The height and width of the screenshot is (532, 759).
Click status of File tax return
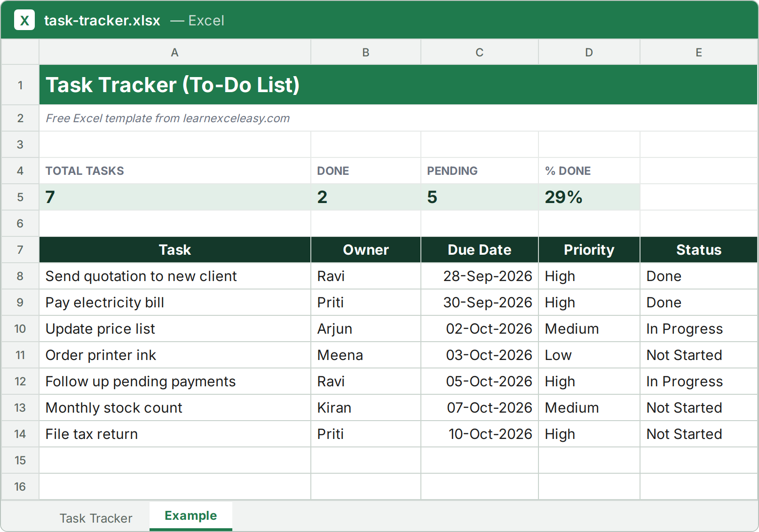pos(699,434)
